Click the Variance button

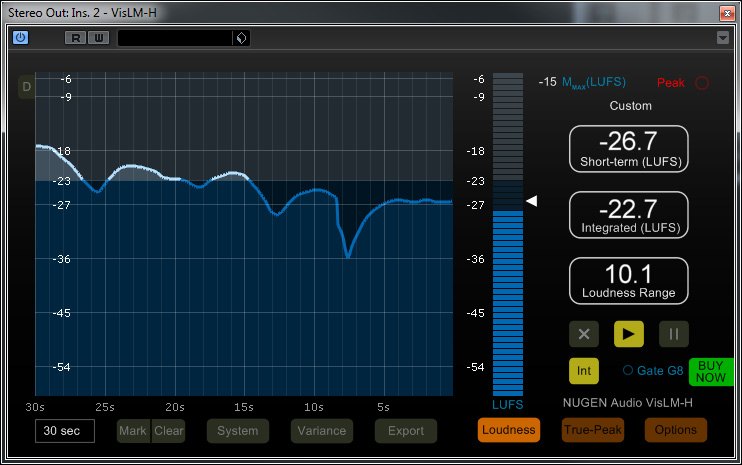322,431
